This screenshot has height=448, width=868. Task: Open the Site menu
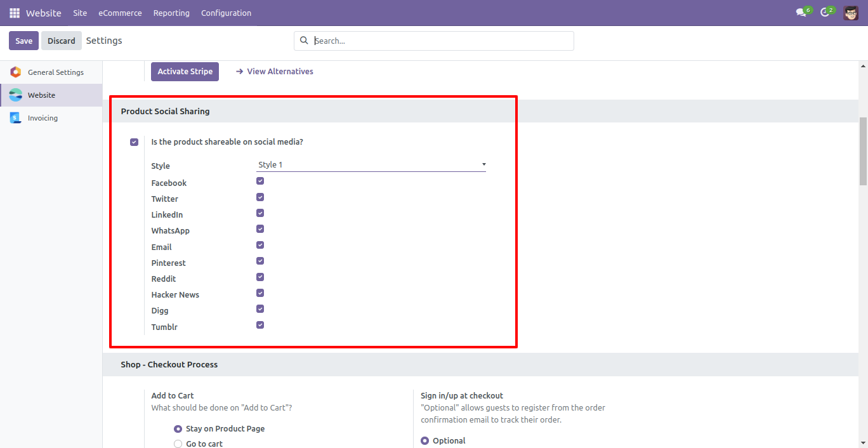tap(80, 13)
